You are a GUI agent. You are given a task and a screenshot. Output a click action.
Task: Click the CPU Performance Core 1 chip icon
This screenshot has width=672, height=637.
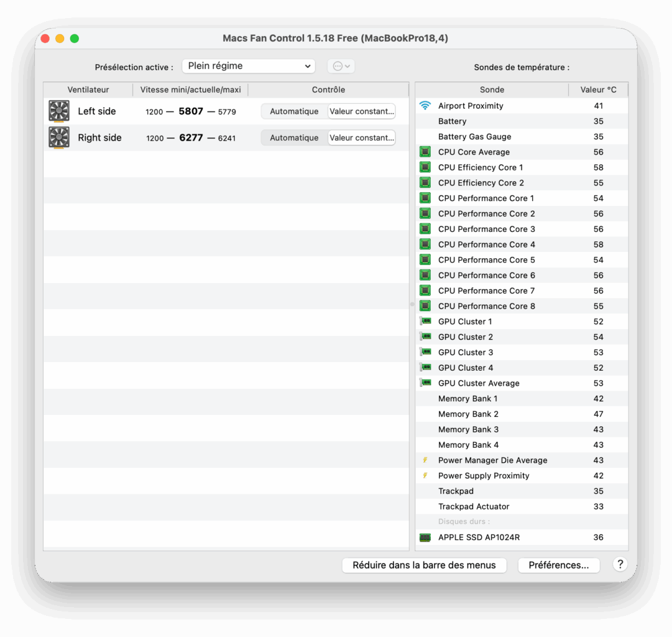coord(425,198)
